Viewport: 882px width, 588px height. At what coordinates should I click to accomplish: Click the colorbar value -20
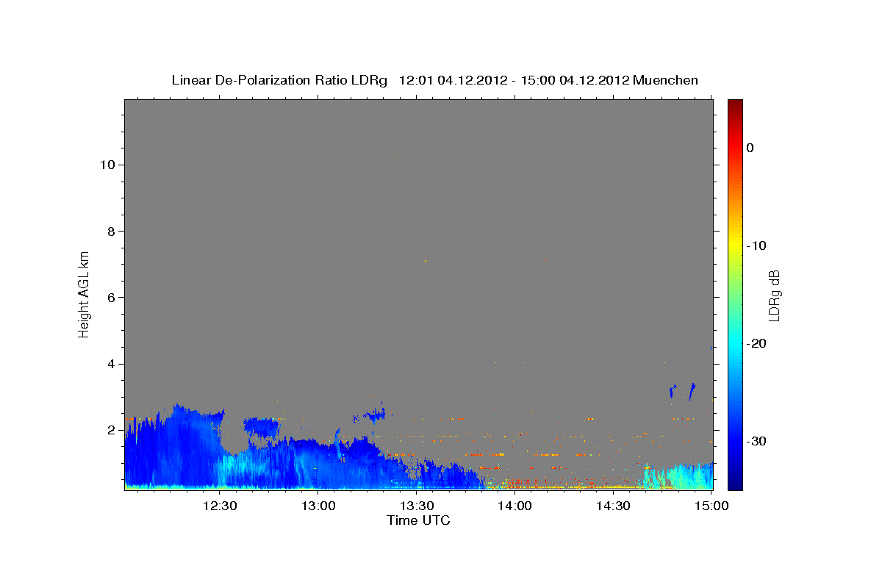pos(758,343)
